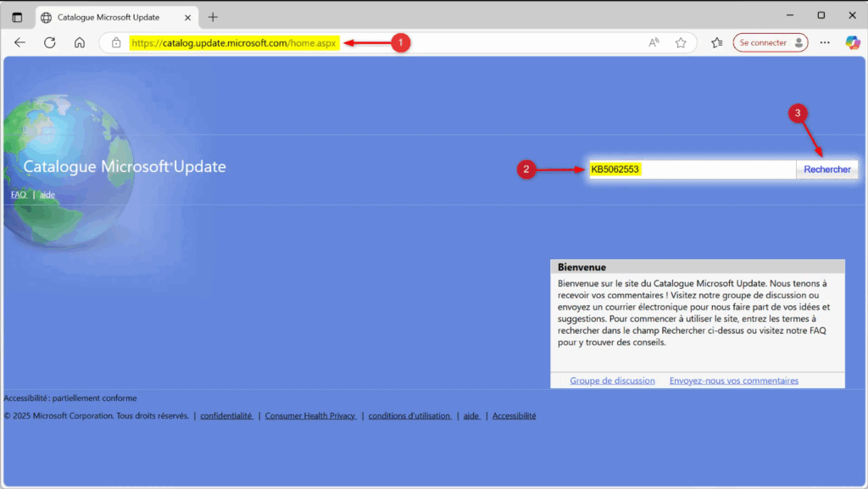View site information via the lock icon

click(115, 42)
